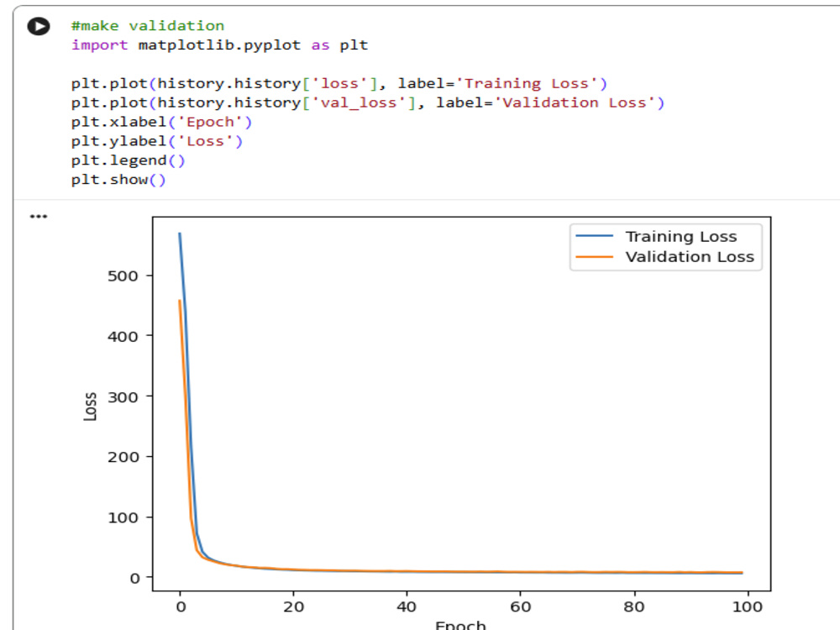Click the y-axis tick label 100

[x=123, y=517]
